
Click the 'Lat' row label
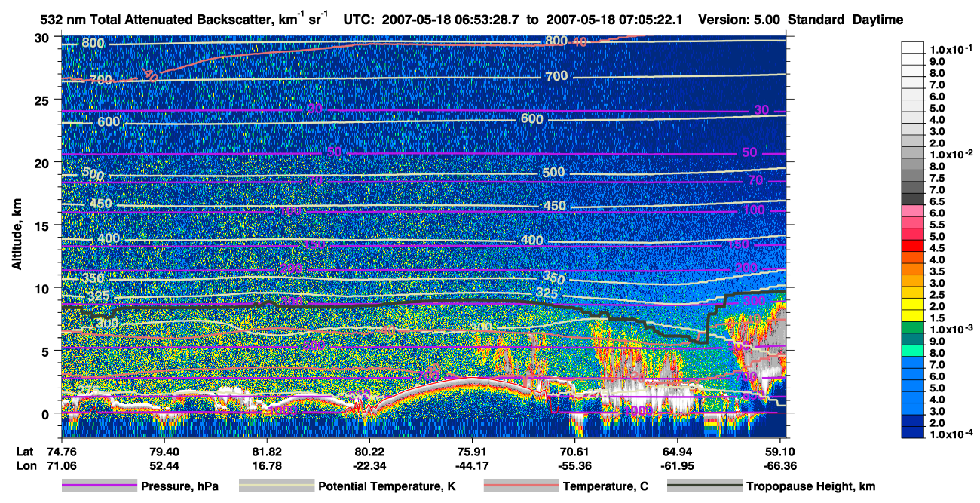24,451
